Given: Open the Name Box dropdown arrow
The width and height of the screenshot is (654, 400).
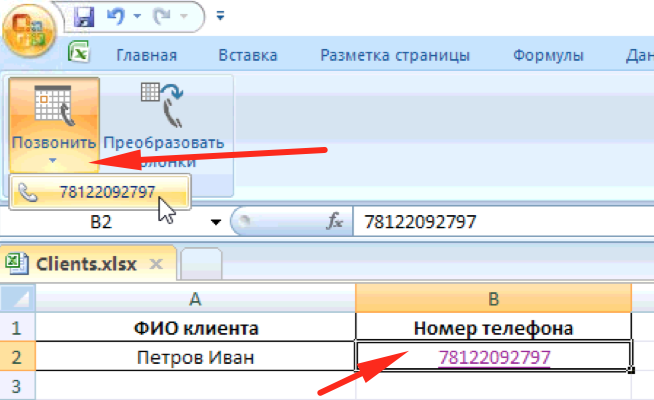Looking at the screenshot, I should 216,222.
